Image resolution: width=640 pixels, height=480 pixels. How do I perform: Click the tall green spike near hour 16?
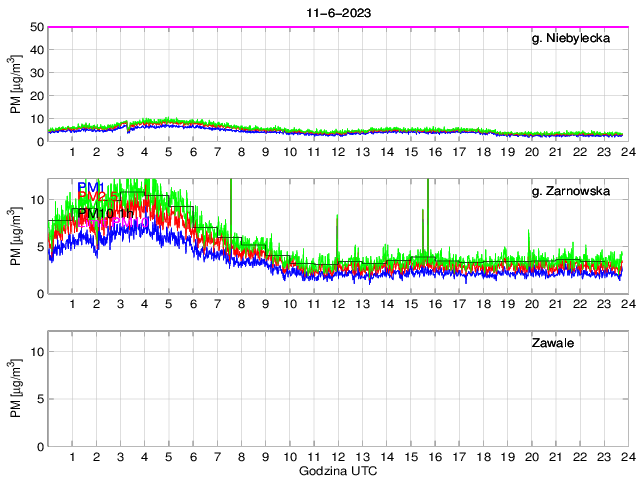(428, 200)
